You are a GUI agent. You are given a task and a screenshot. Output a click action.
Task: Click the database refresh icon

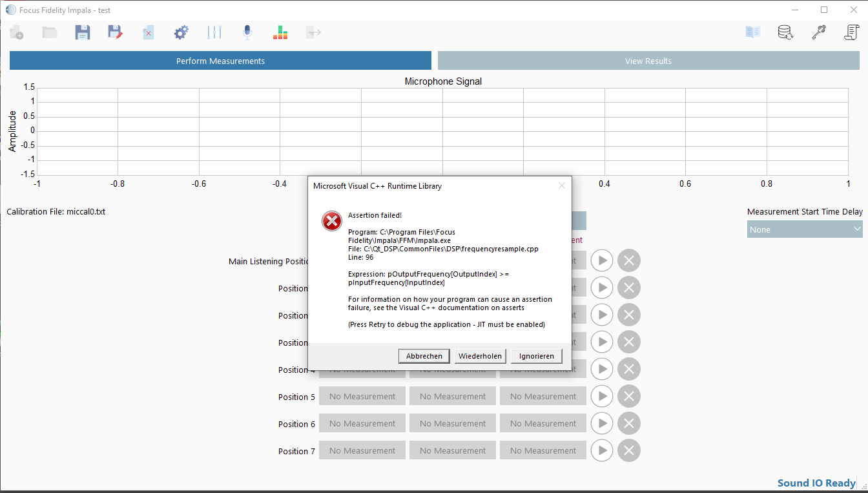point(786,32)
